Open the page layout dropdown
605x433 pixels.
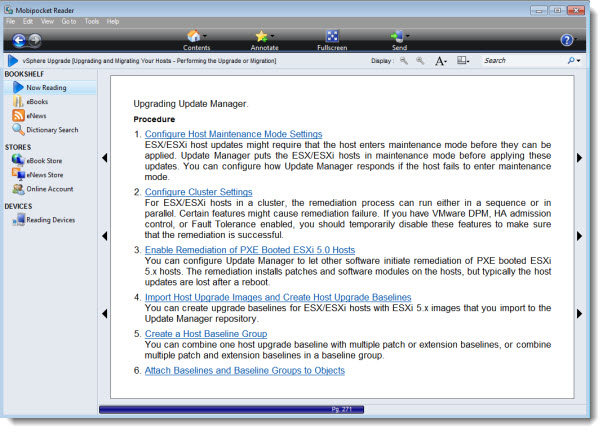click(x=463, y=61)
